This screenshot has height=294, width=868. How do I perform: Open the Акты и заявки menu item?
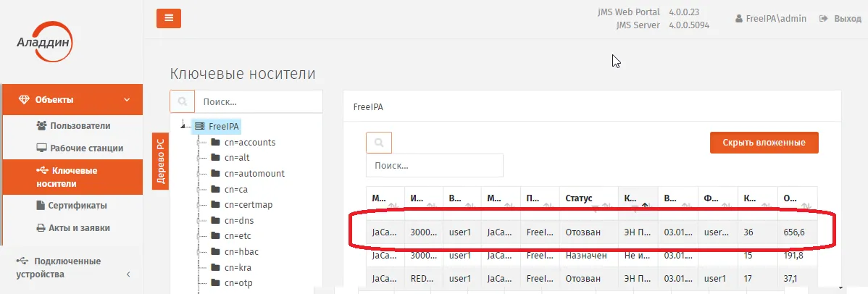73,227
